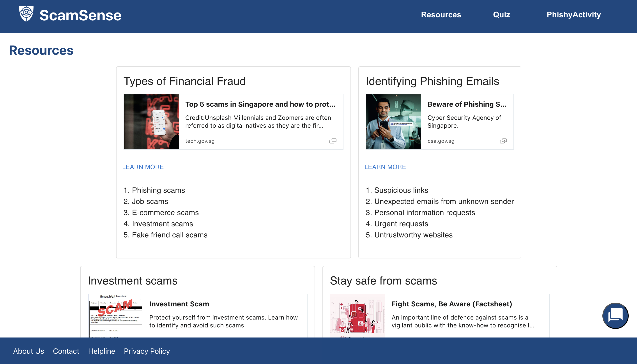Click link icon on csa.gov.sg card
This screenshot has width=637, height=364.
(x=503, y=141)
